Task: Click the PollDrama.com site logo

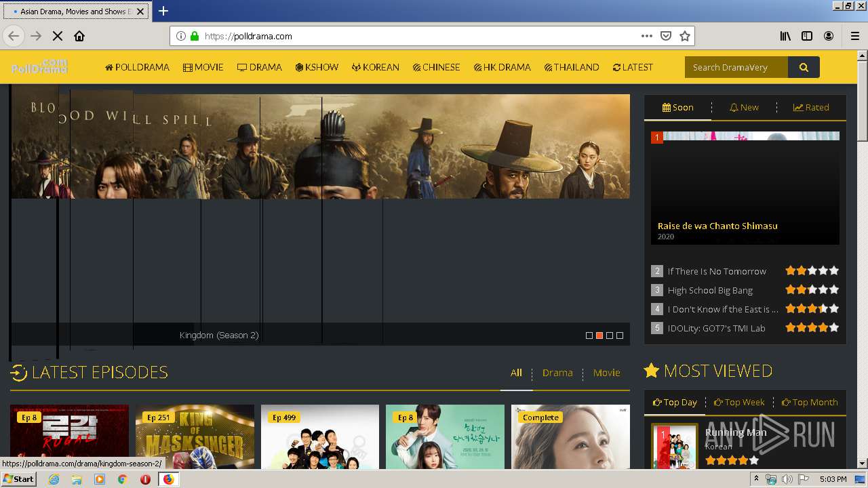Action: point(39,66)
